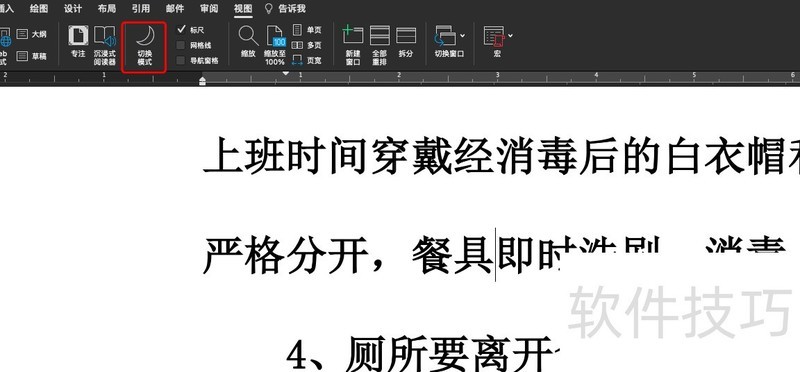The width and height of the screenshot is (800, 372).
Task: Open the 设计 design tab
Action: click(73, 9)
